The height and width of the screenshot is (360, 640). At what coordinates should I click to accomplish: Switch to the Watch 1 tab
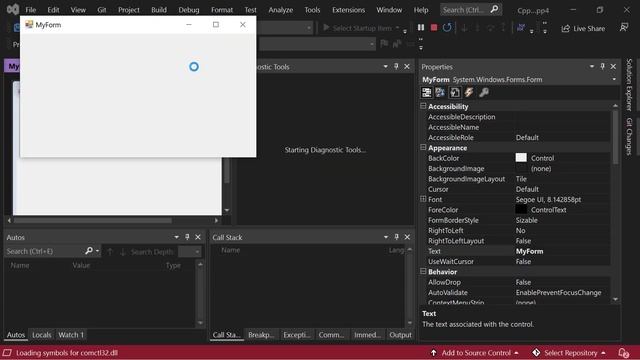point(71,335)
